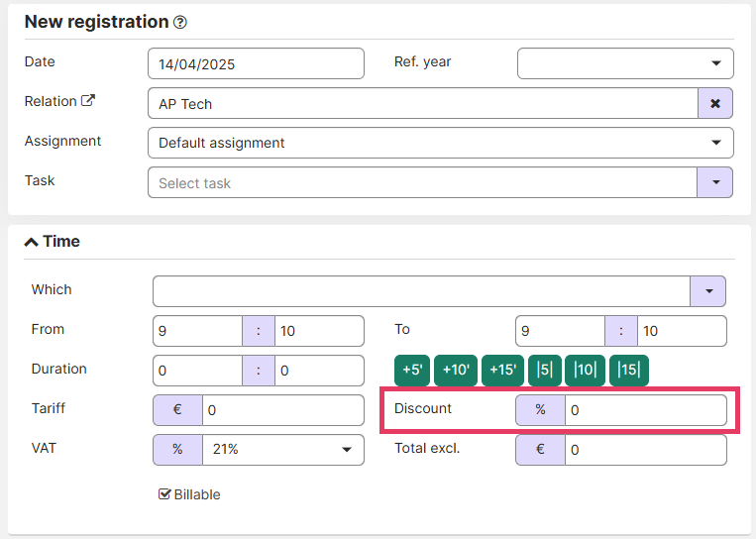Clear the AP Tech relation with X
This screenshot has height=539, width=756.
[x=715, y=103]
